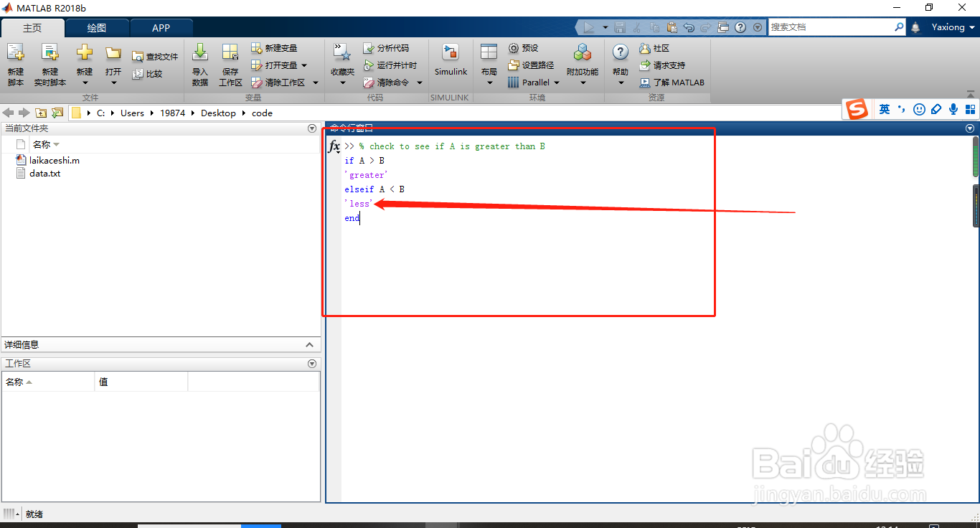This screenshot has width=980, height=528.
Task: Click the paste icon in quick access toolbar
Action: click(x=672, y=27)
